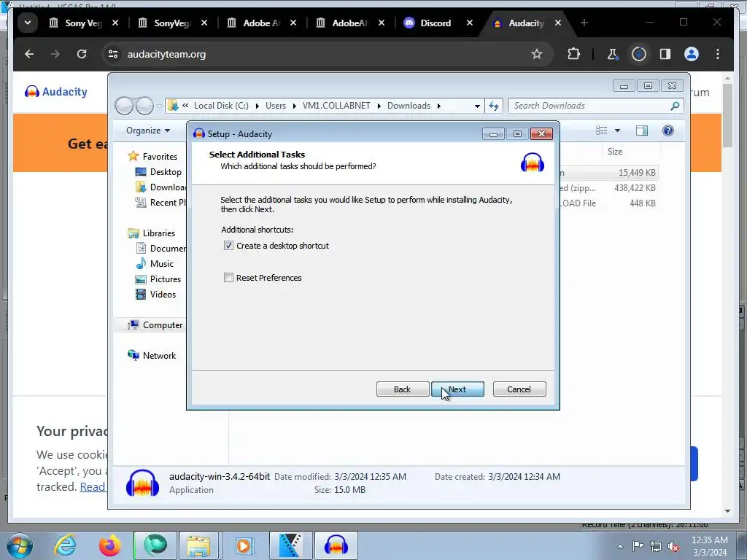Switch to the Discord browser tab
Viewport: 747px width, 560px height.
(x=435, y=23)
